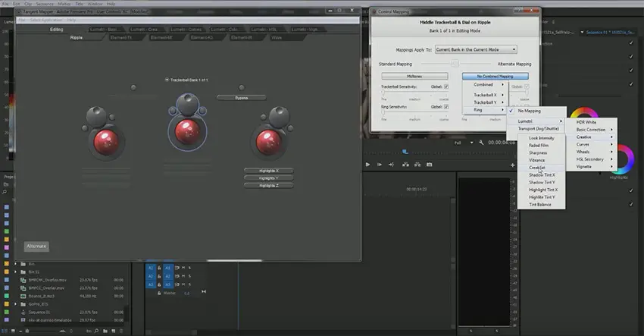Toggle Global checkbox for Ring Sensitivity
Image resolution: width=644 pixels, height=336 pixels.
446,107
